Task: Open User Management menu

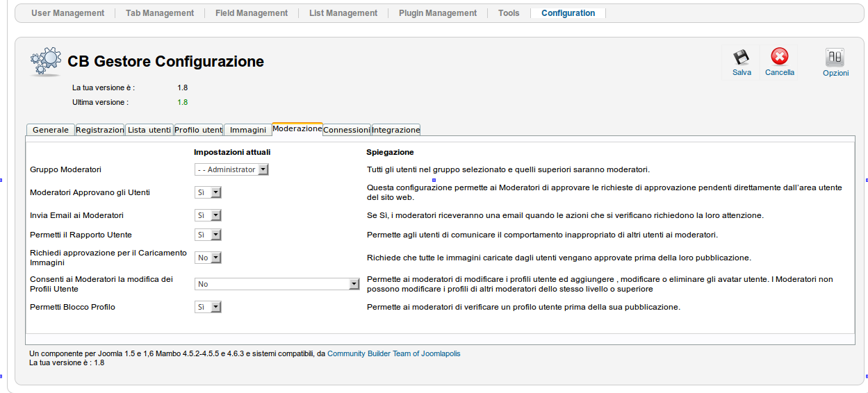Action: click(x=68, y=13)
